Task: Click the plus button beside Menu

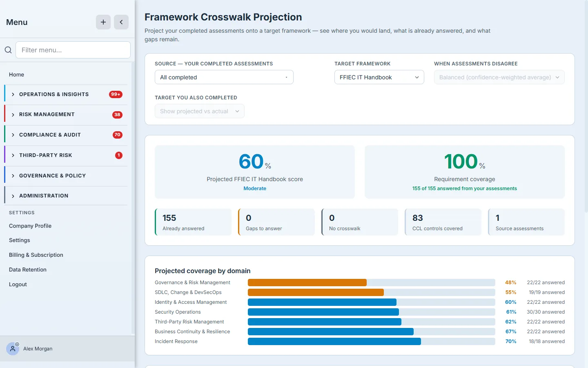Action: 103,22
